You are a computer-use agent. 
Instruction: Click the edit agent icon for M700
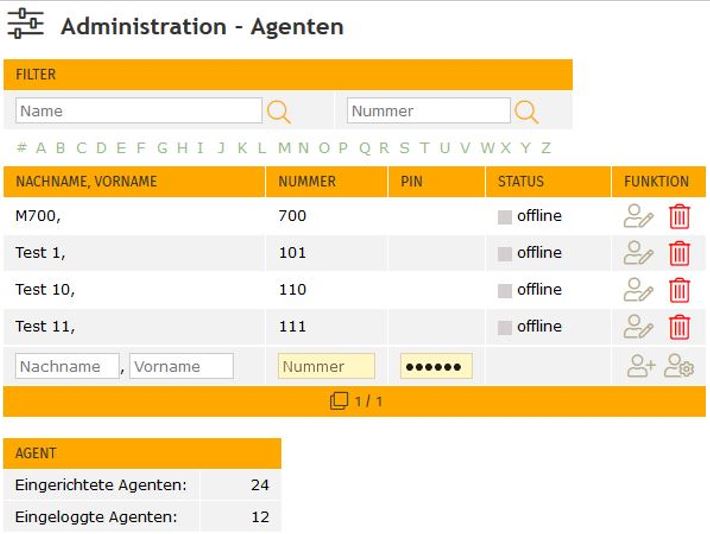[x=638, y=216]
